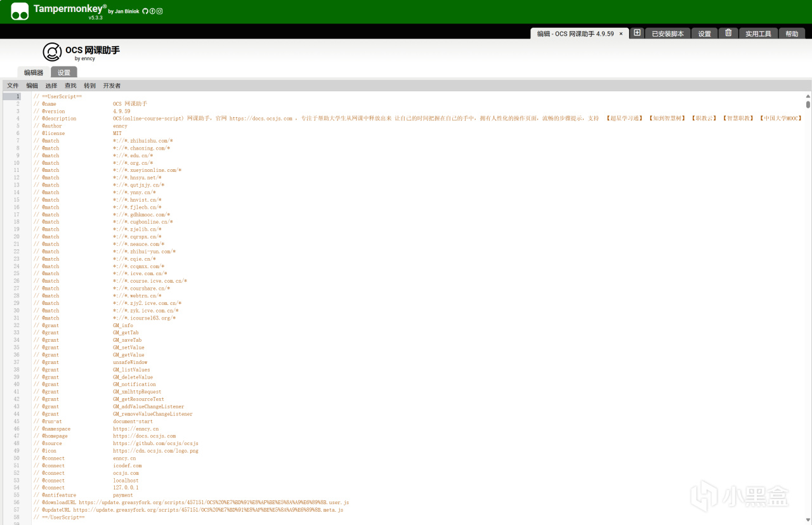This screenshot has height=525, width=812.
Task: Open the 开发者 menu
Action: coord(112,86)
